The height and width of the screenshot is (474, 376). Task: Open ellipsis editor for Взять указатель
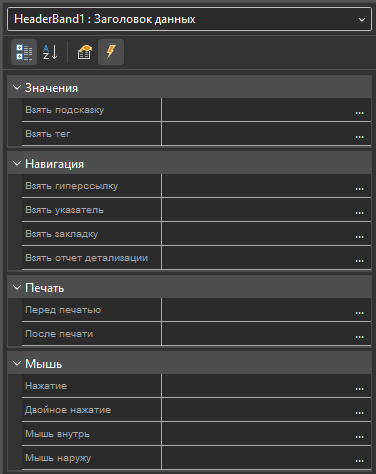pyautogui.click(x=359, y=213)
